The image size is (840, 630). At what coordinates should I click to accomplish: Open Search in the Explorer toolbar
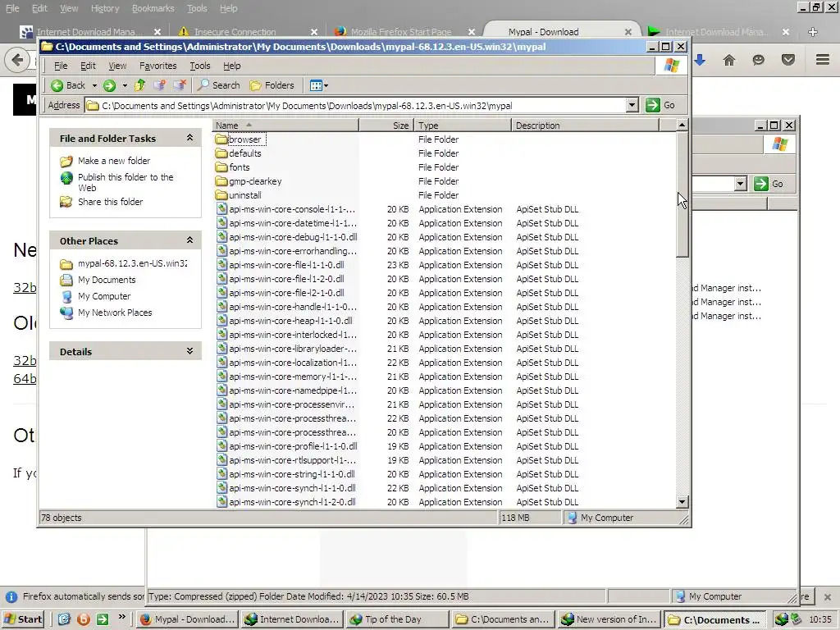pyautogui.click(x=218, y=85)
